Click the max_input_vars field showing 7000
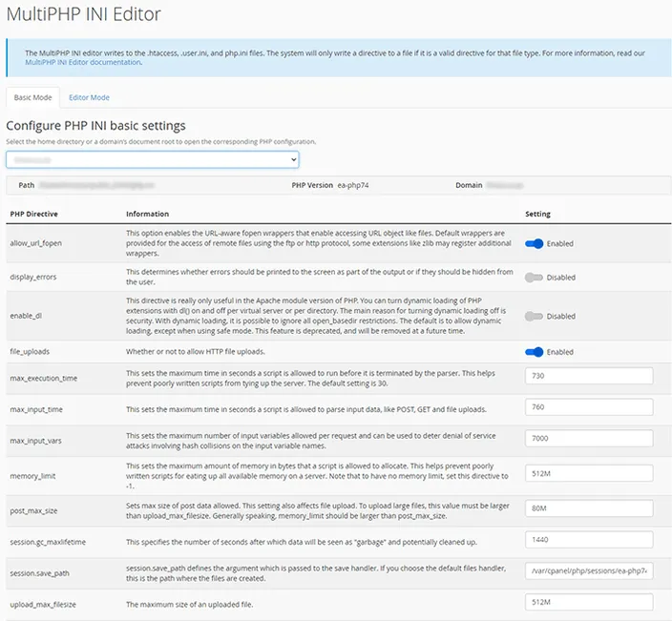Viewport: 672px width, 621px height. tap(589, 438)
